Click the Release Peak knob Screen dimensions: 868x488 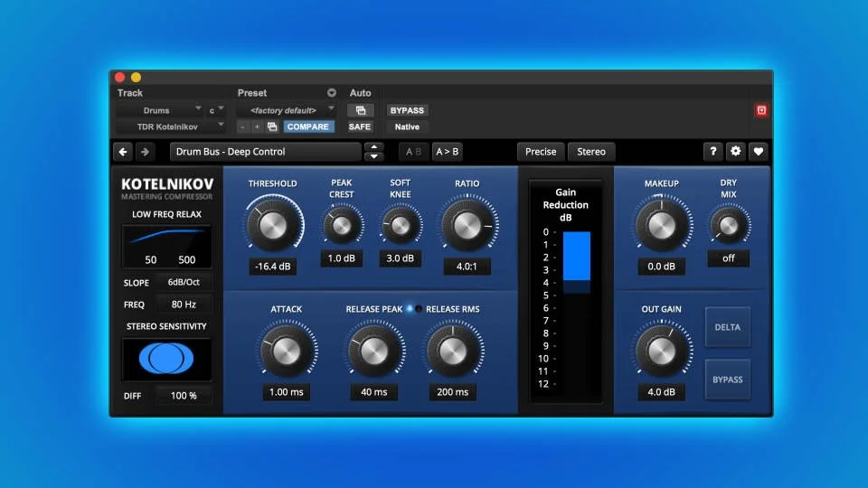[374, 351]
